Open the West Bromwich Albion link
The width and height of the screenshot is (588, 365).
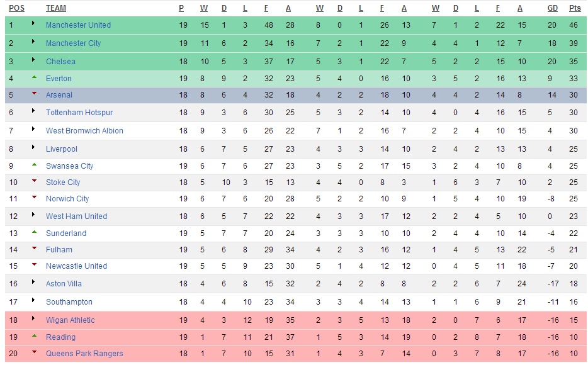click(84, 131)
